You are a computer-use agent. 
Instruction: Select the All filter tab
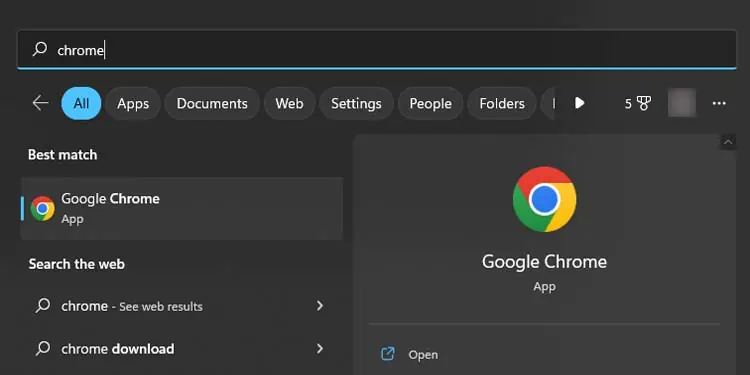(81, 103)
